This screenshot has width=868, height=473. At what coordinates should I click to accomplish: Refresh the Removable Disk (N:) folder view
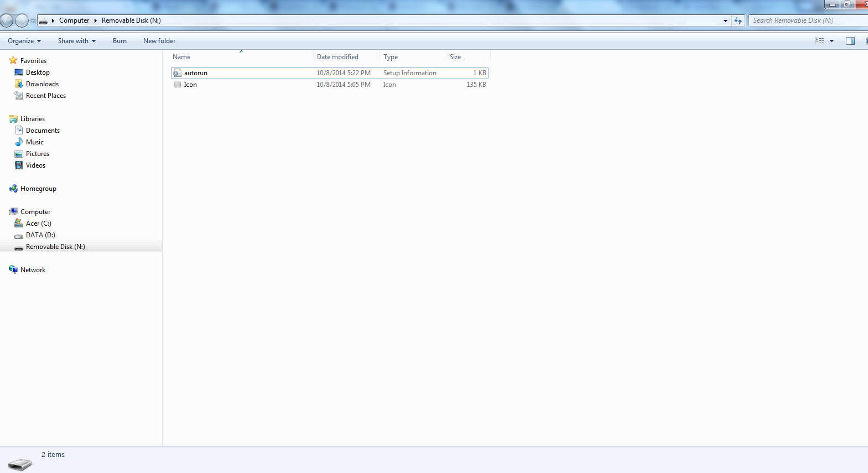tap(738, 20)
